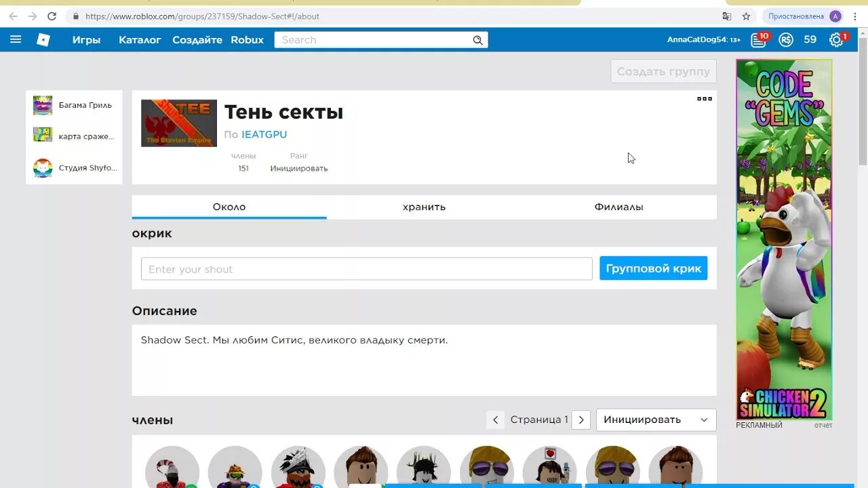Click the Создать группу button
This screenshot has width=868, height=488.
[663, 71]
